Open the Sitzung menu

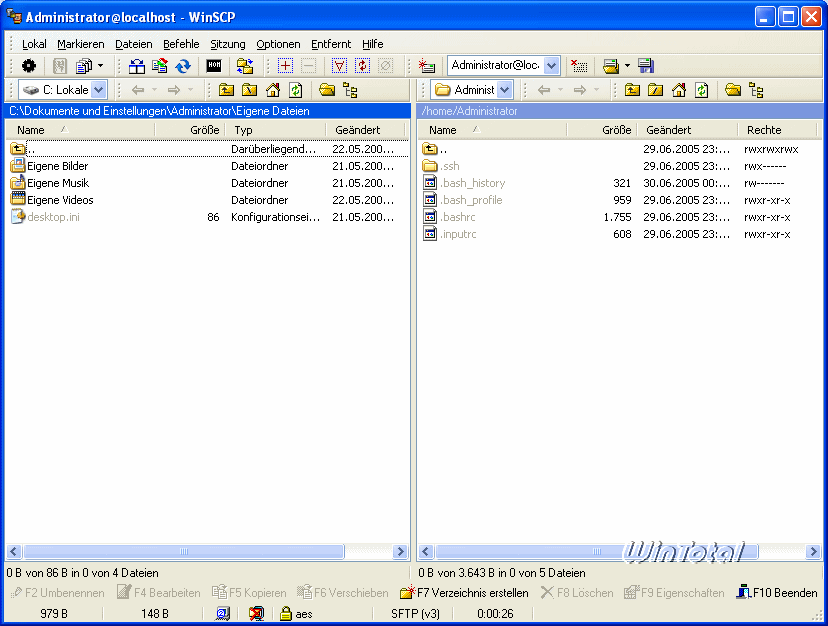click(x=228, y=44)
